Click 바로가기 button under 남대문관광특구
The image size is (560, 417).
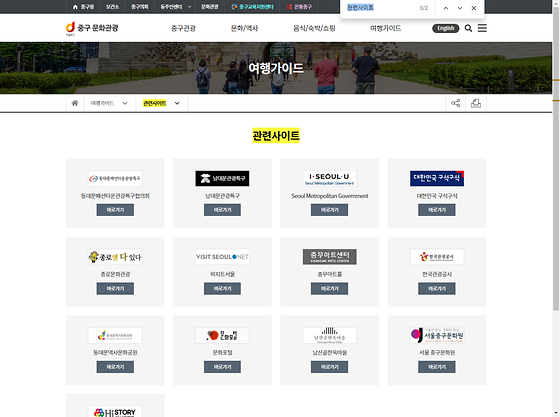coord(222,210)
